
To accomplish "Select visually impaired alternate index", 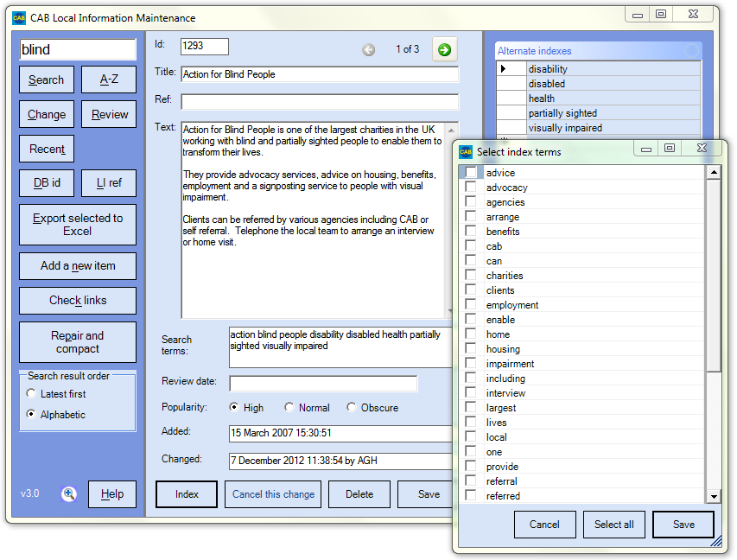I will [613, 127].
